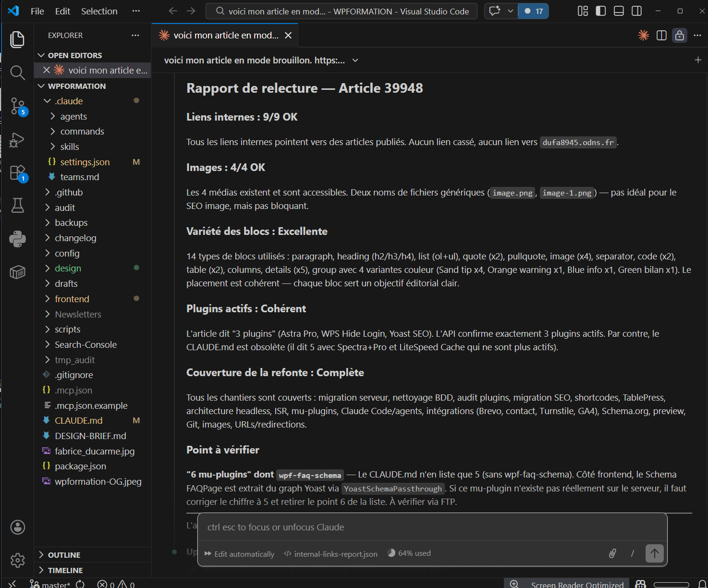
Task: Send the Claude message with the arrow button
Action: (x=654, y=553)
